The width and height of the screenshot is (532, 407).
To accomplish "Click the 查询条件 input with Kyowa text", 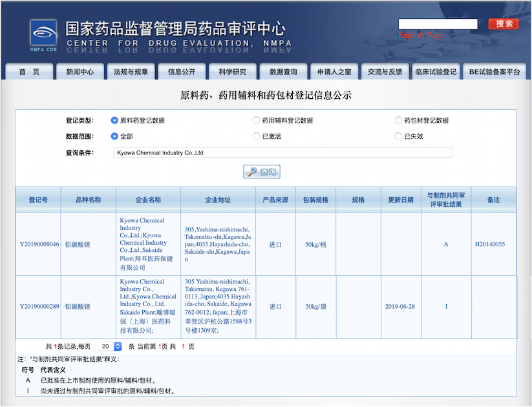I will tap(282, 152).
